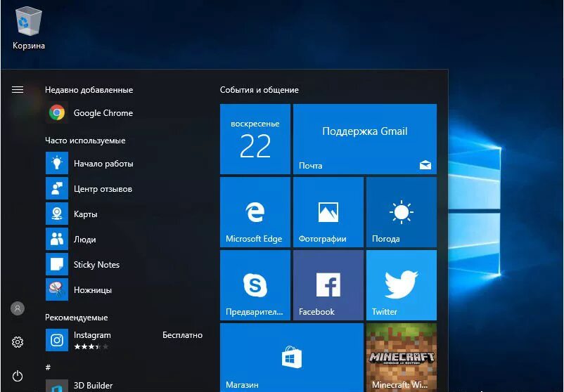This screenshot has width=564, height=392.
Task: Expand the Start menu hamburger button
Action: click(x=18, y=89)
